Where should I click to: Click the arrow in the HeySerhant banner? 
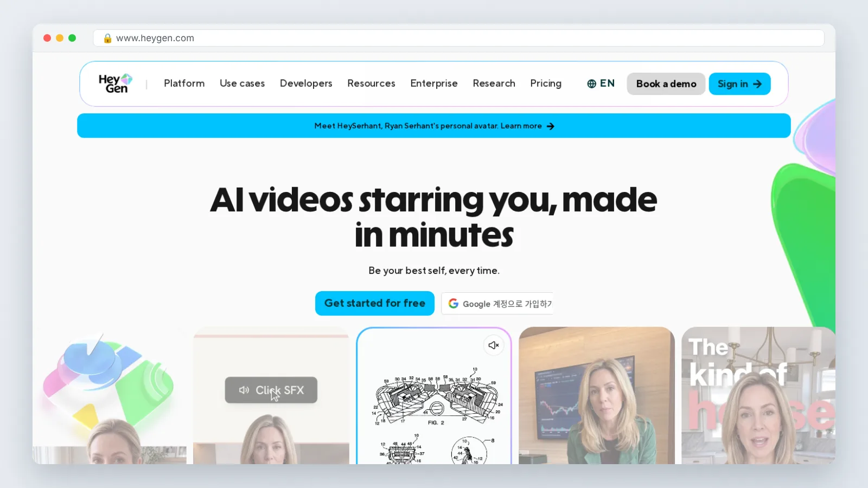point(551,126)
